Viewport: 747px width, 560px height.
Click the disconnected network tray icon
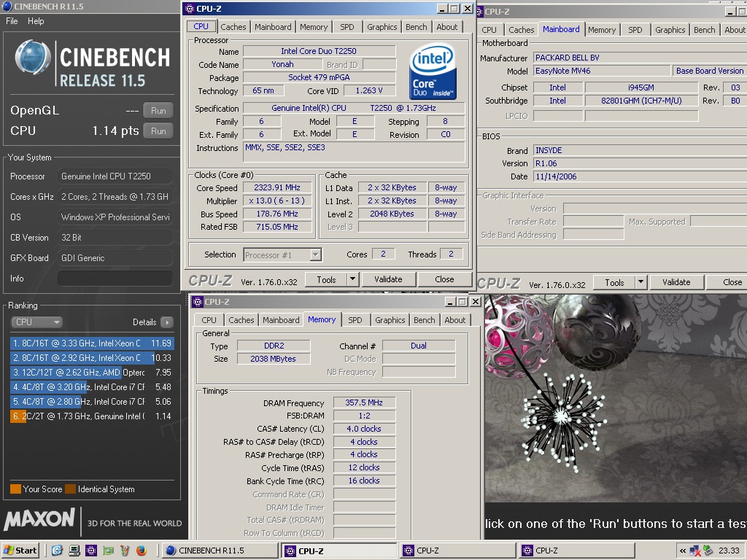click(x=695, y=551)
